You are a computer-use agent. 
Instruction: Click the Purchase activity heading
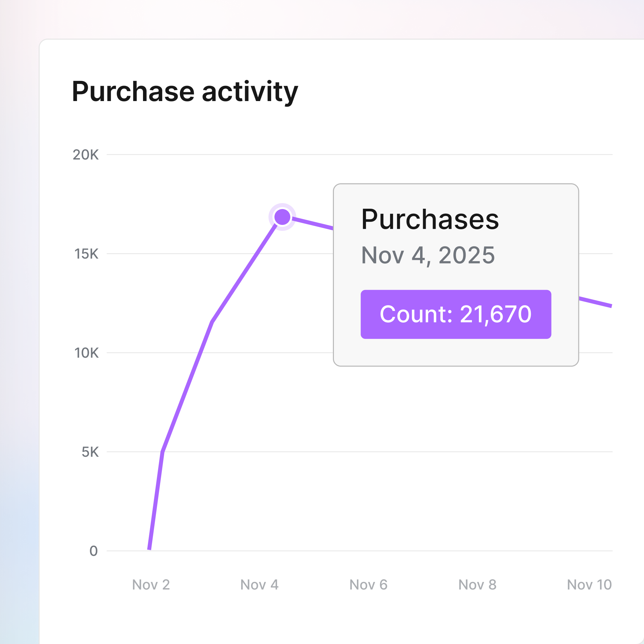(185, 92)
